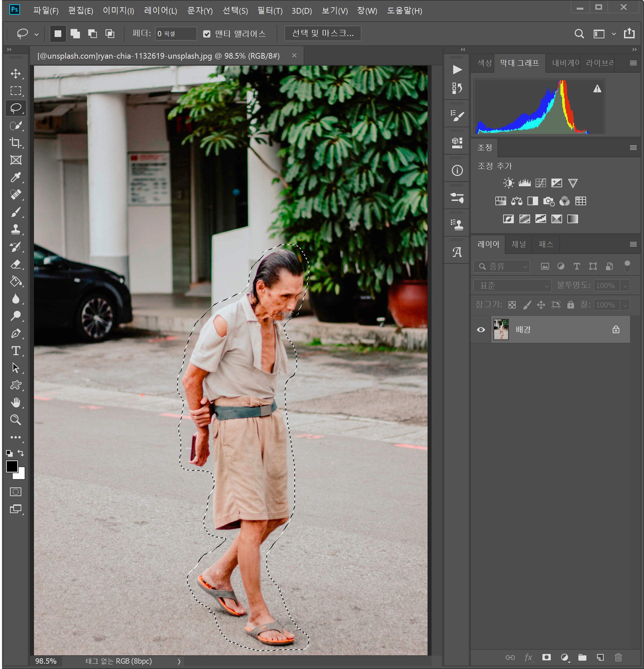Select the Clone Stamp tool
This screenshot has height=669, width=644.
click(16, 229)
